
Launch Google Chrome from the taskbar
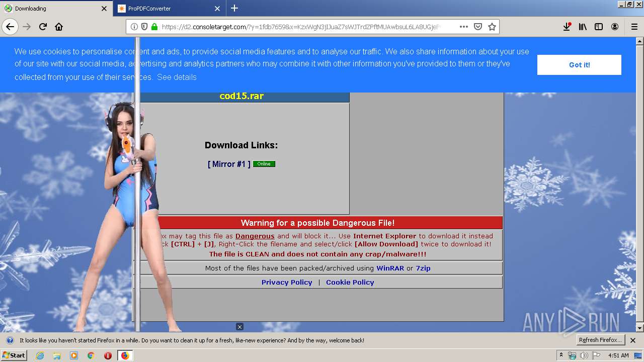coord(91,355)
